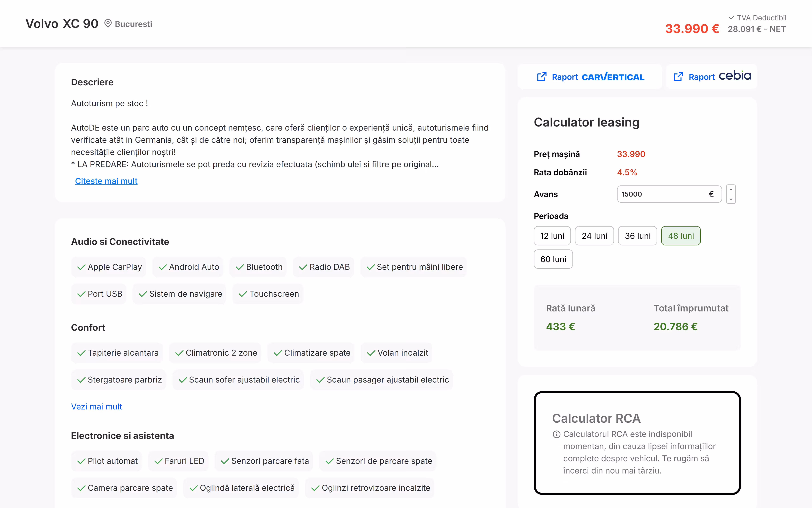812x508 pixels.
Task: Click the Calculator RCA heading
Action: (596, 418)
